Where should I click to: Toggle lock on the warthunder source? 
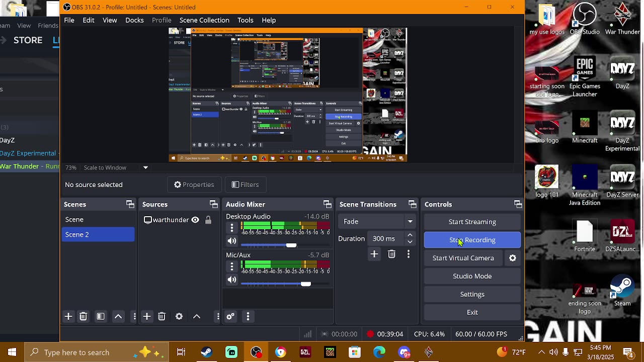point(208,220)
